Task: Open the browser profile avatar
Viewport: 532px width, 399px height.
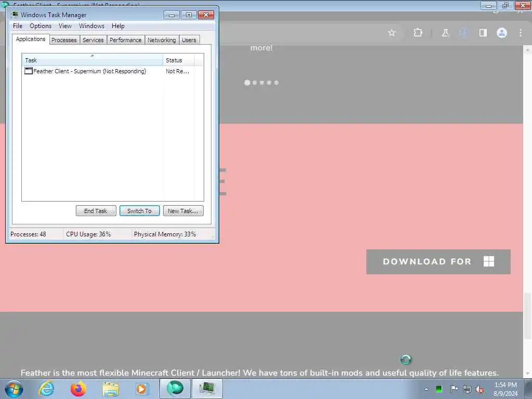Action: 502,33
